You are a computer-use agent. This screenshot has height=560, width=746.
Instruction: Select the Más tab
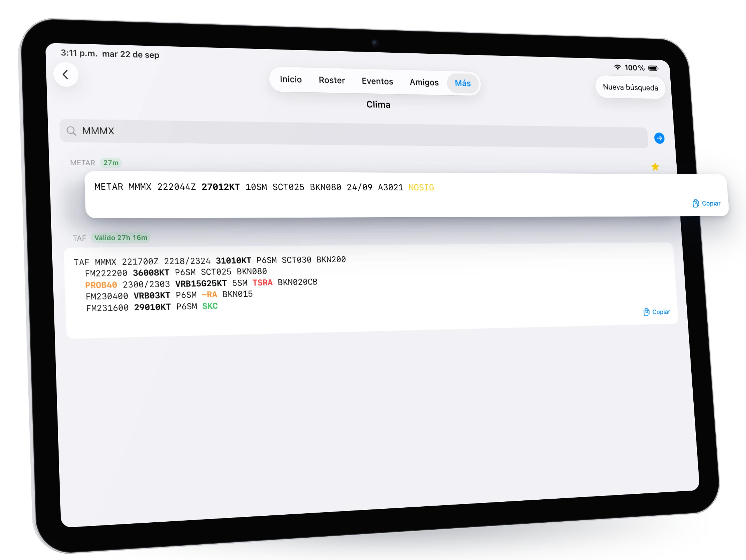[x=463, y=83]
